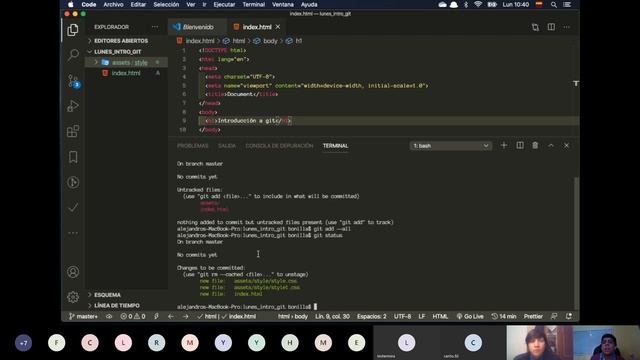Image resolution: width=640 pixels, height=360 pixels.
Task: Click the master branch status item
Action: [x=83, y=316]
